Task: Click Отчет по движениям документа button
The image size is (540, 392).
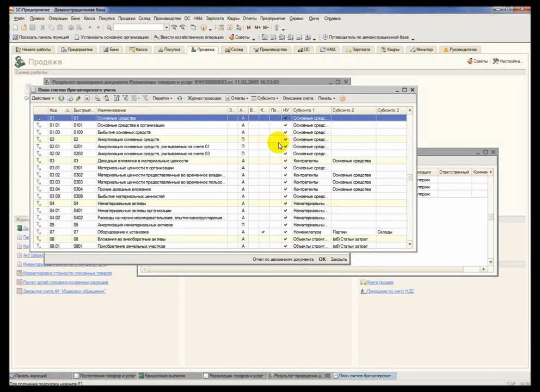Action: (x=283, y=259)
